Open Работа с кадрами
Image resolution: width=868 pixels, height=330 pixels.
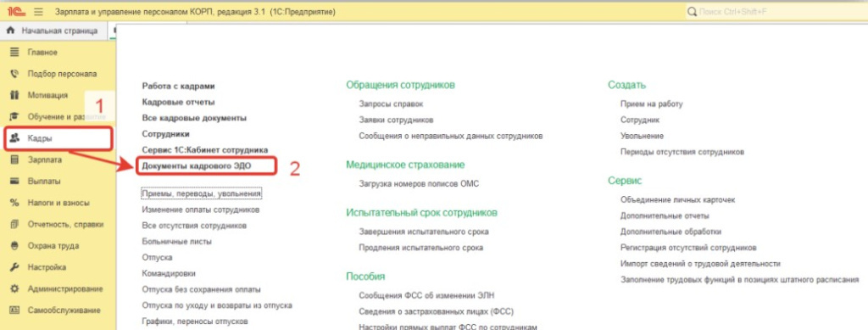tap(178, 87)
